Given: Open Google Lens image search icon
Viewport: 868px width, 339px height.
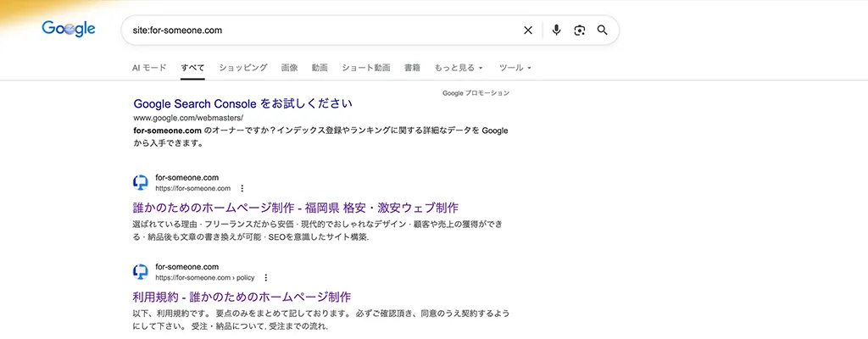Looking at the screenshot, I should tap(580, 31).
